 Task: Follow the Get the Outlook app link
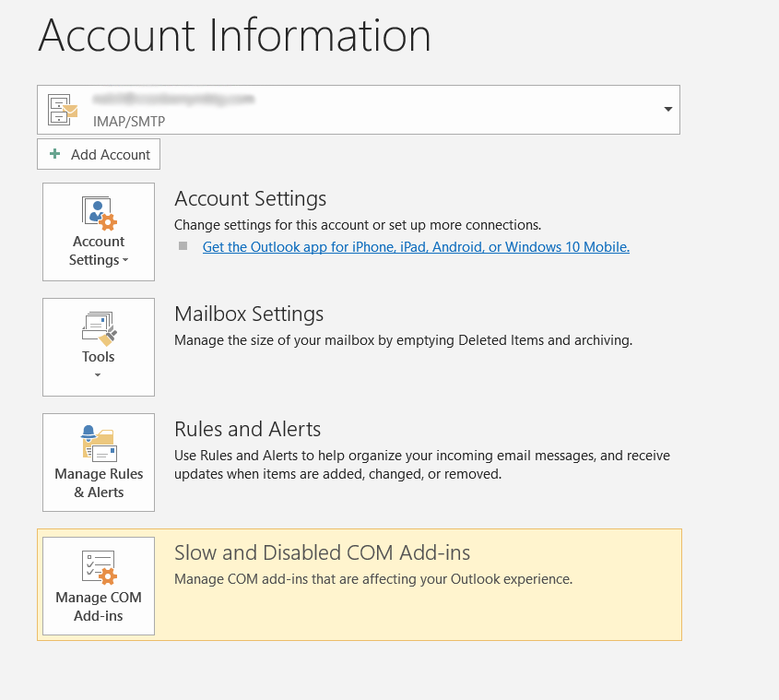tap(416, 246)
